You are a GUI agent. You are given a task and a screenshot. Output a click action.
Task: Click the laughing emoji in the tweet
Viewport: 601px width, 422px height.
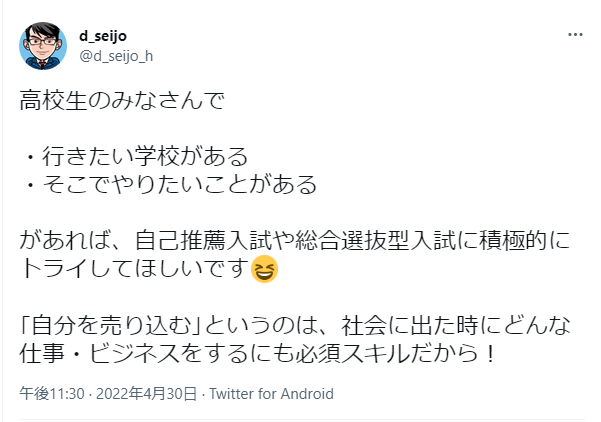click(265, 270)
